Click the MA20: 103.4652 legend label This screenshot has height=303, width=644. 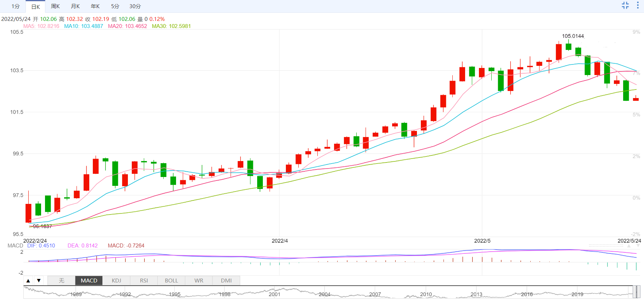coord(128,26)
